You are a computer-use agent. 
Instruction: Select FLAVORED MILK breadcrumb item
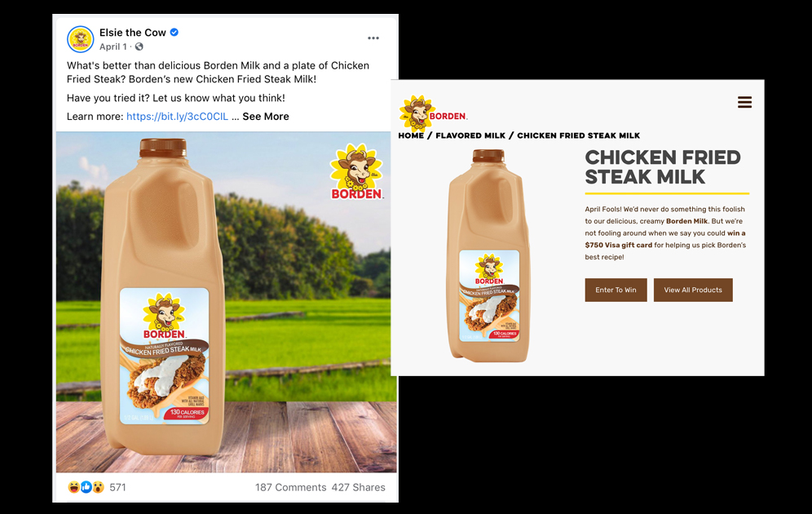pyautogui.click(x=470, y=135)
